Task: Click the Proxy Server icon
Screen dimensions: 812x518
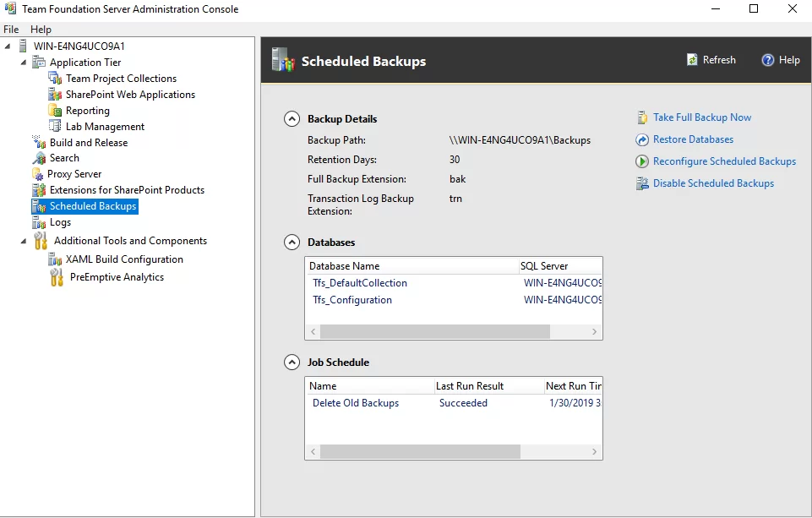Action: 38,174
